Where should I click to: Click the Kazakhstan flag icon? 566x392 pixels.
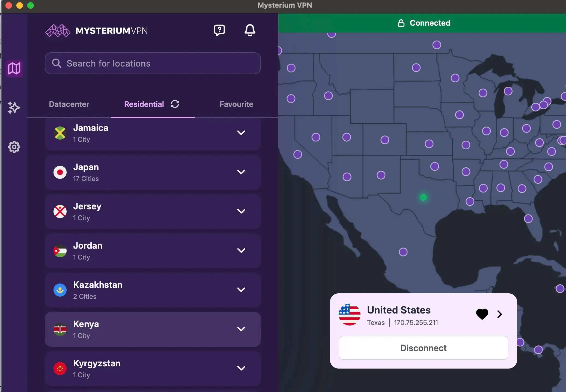tap(60, 290)
